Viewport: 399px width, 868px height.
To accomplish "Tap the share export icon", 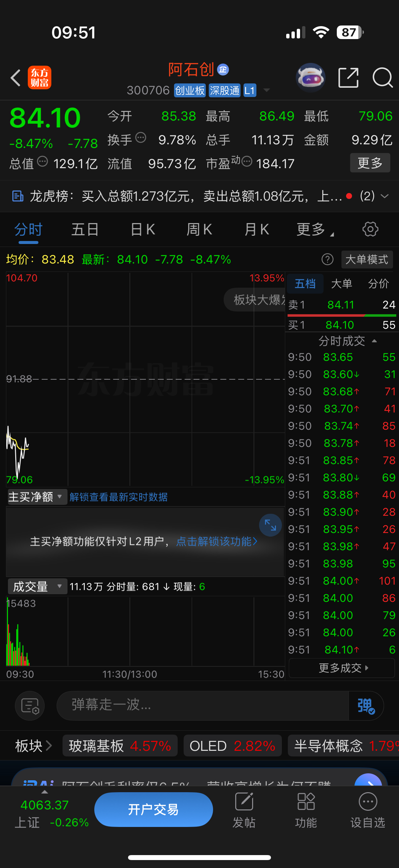I will [348, 78].
